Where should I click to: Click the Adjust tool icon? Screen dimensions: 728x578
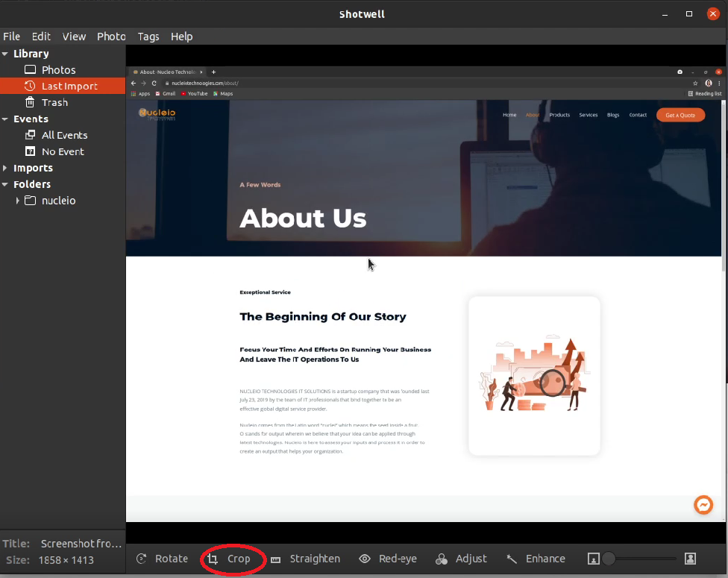[442, 559]
